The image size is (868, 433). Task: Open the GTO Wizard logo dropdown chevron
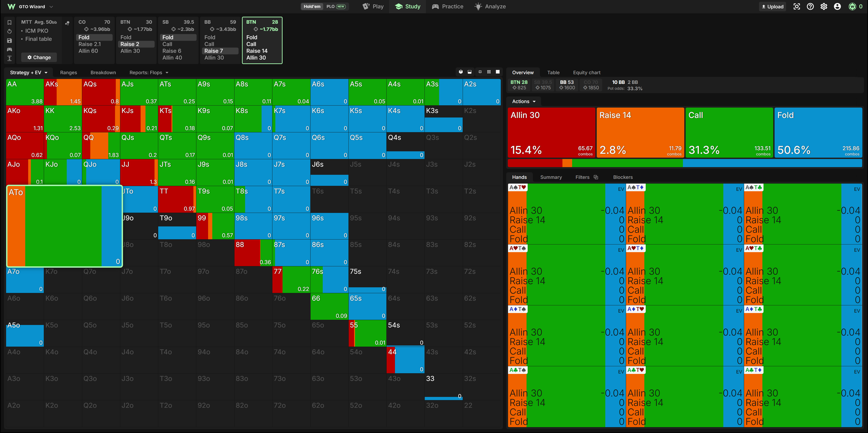(x=51, y=6)
